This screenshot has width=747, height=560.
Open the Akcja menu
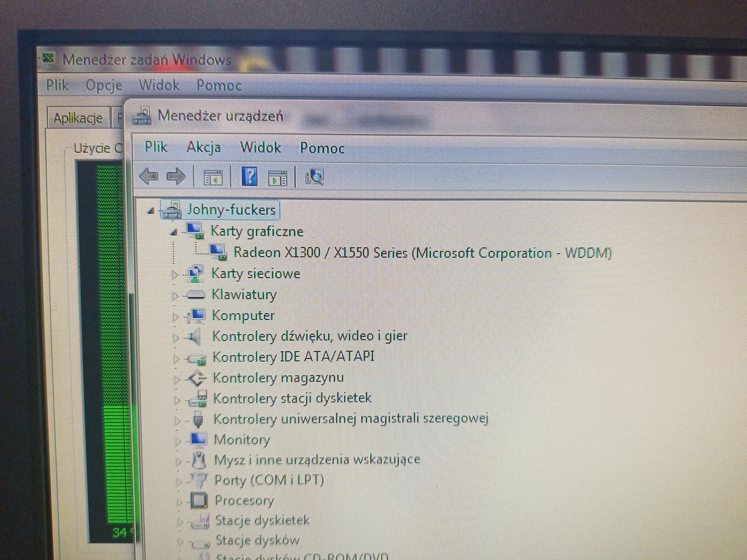(204, 147)
